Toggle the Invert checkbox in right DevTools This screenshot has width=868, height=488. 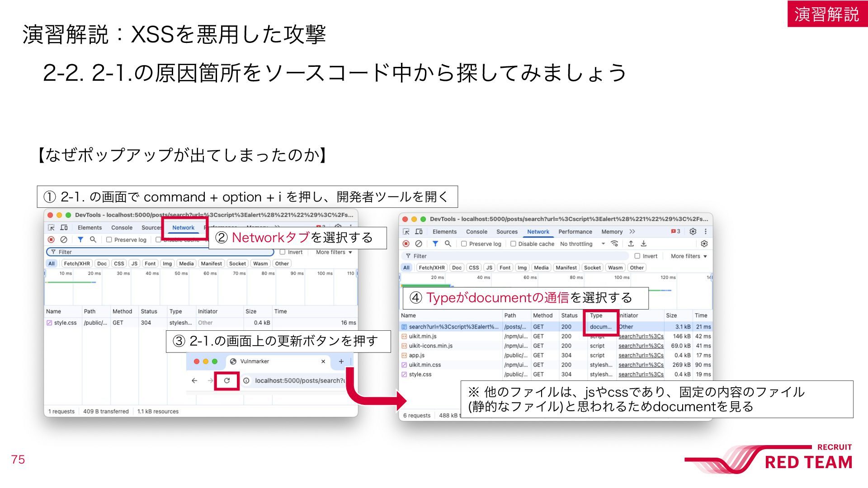click(637, 256)
